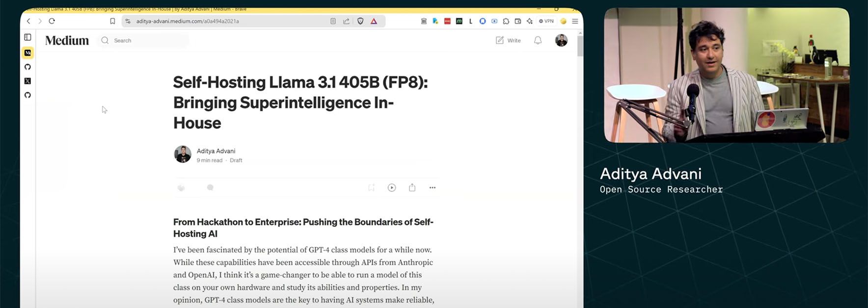
Task: Save the story to a reading list
Action: 371,187
